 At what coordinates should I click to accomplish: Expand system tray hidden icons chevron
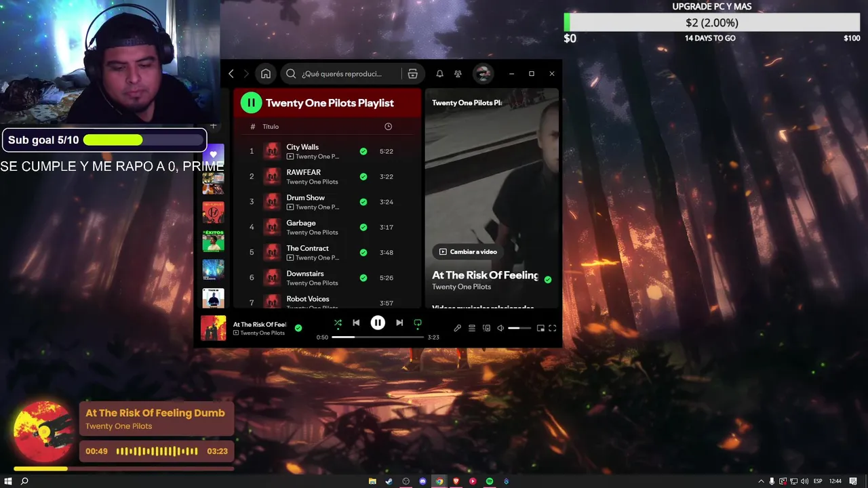[x=761, y=481]
